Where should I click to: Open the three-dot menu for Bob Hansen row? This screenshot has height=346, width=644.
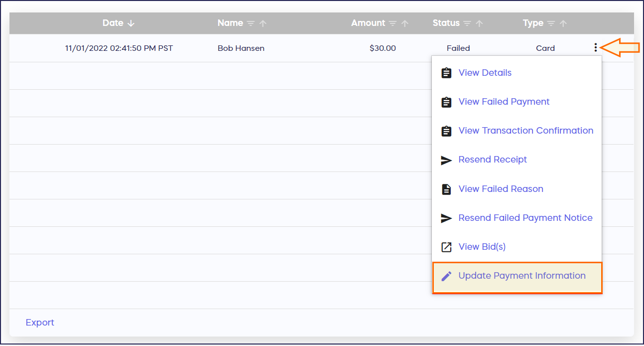click(595, 48)
